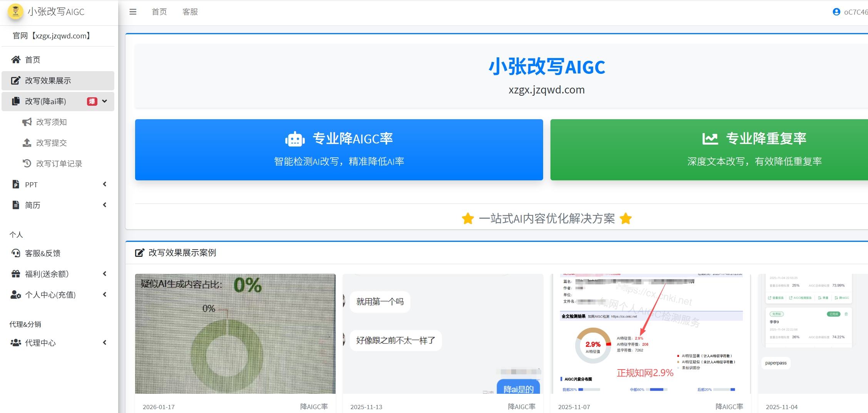Click the robot icon on the blue banner
The image size is (868, 413).
click(x=294, y=138)
